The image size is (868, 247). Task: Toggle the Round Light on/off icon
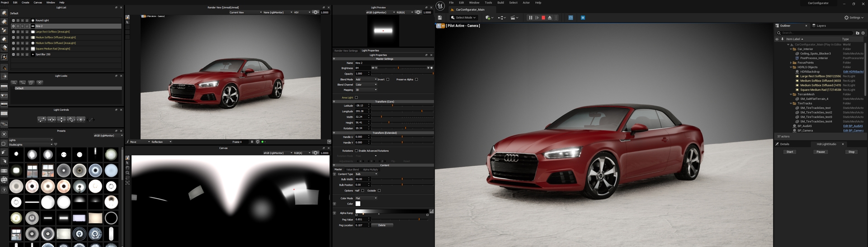point(13,20)
